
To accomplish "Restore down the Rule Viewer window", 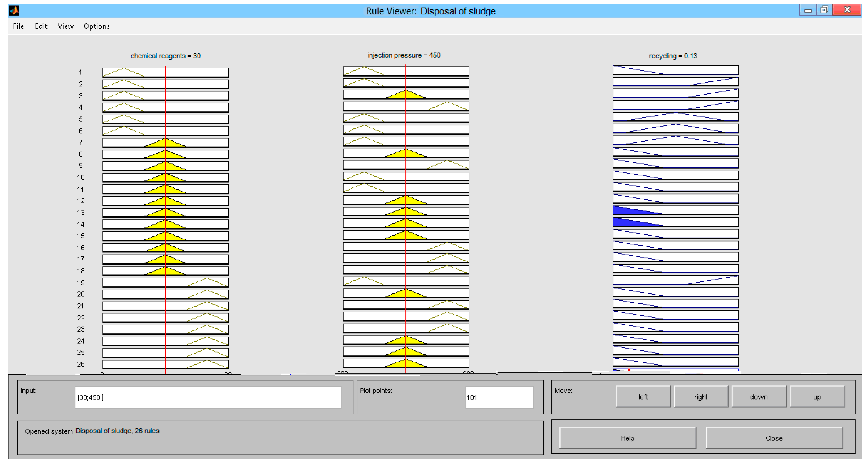I will tap(824, 10).
